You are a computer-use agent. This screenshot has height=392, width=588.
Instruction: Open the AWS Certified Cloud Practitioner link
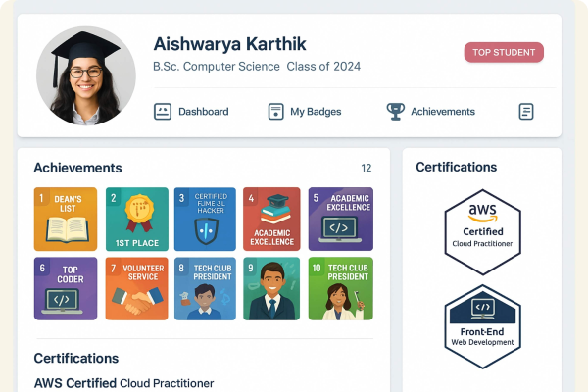[x=123, y=383]
